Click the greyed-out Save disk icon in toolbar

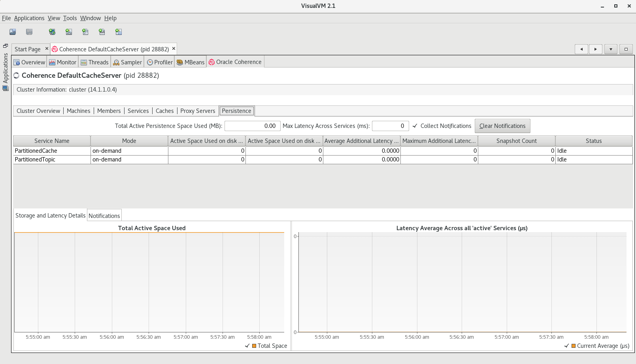29,32
